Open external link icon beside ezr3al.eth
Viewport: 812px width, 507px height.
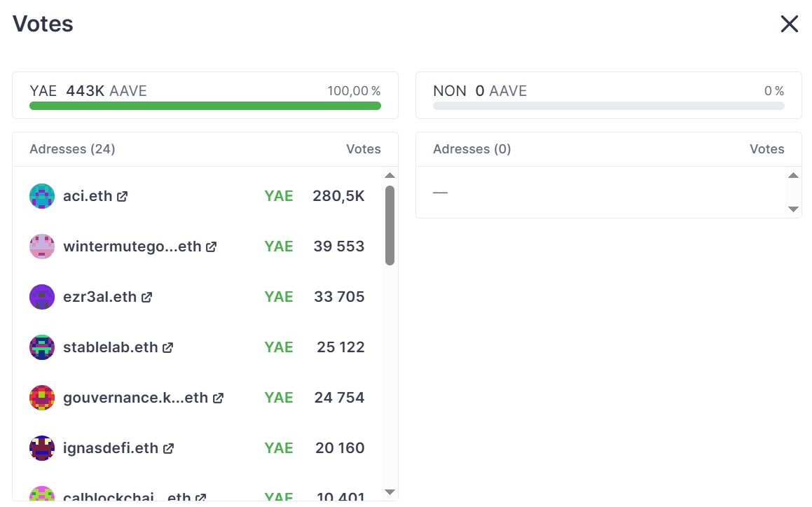(x=146, y=298)
